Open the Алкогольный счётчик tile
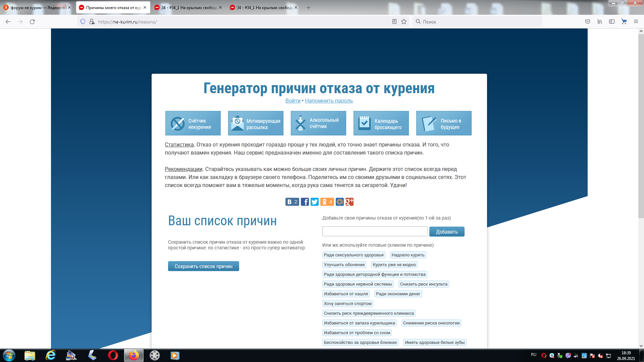This screenshot has width=644, height=362. pos(318,123)
